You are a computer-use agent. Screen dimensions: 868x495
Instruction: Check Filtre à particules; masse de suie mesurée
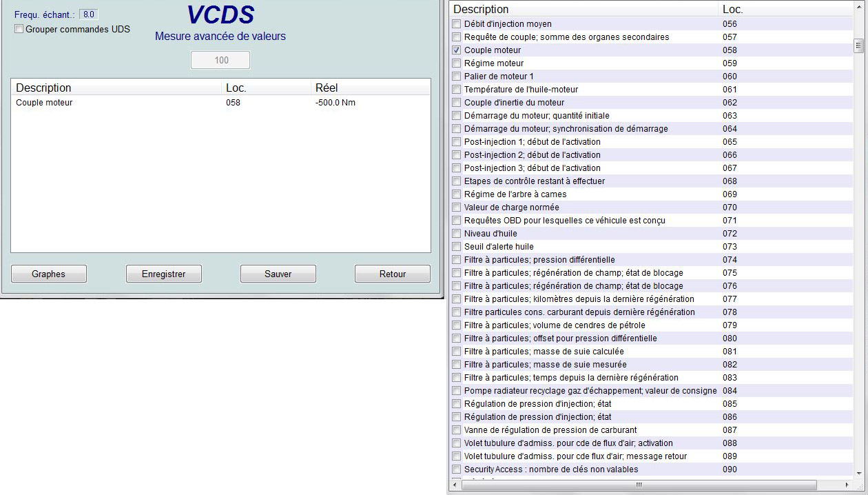(456, 365)
